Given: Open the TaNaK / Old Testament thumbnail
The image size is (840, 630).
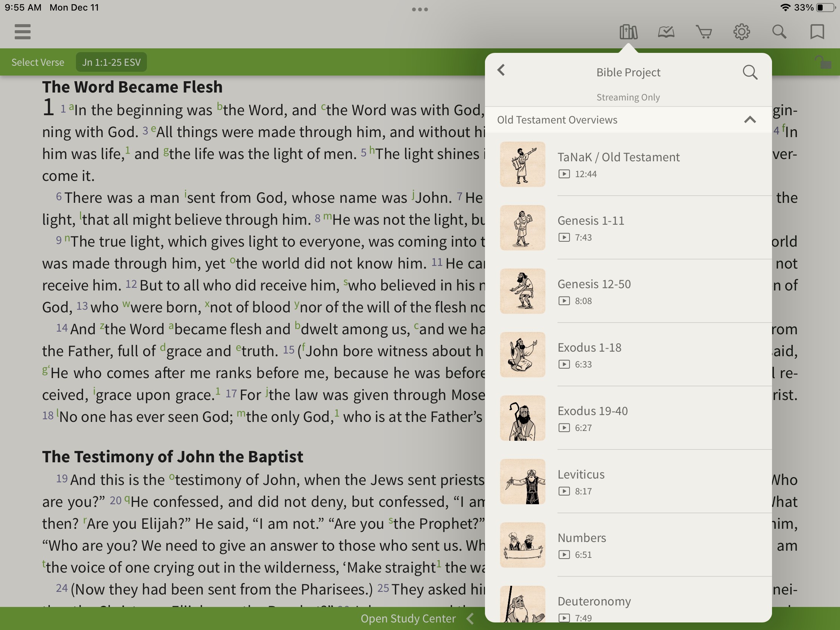Looking at the screenshot, I should (522, 164).
